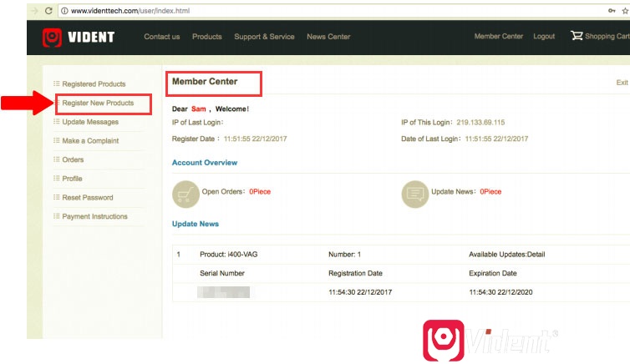Open Reset Password page
The width and height of the screenshot is (630, 364).
click(88, 198)
